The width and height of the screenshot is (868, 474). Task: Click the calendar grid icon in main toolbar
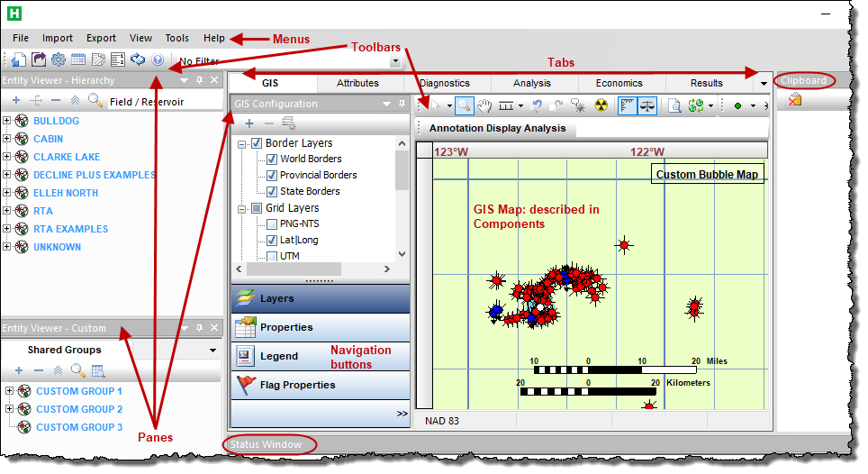(x=78, y=59)
